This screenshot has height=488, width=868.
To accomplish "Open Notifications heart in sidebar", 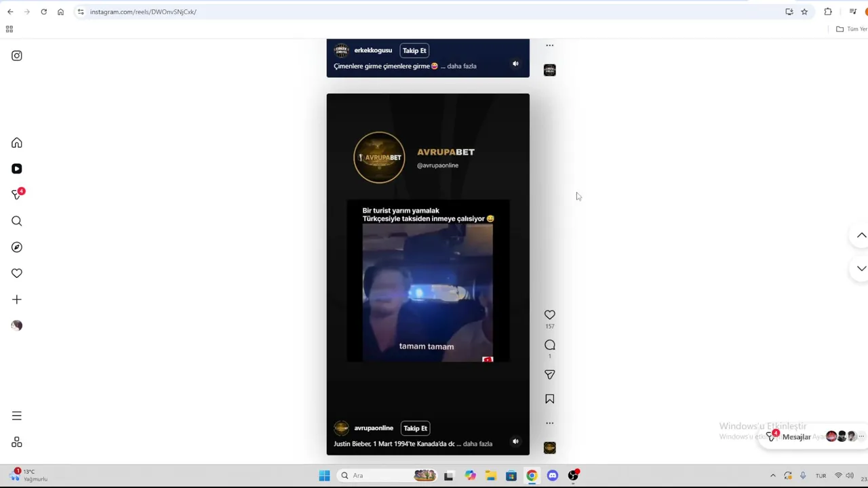I will tap(17, 273).
